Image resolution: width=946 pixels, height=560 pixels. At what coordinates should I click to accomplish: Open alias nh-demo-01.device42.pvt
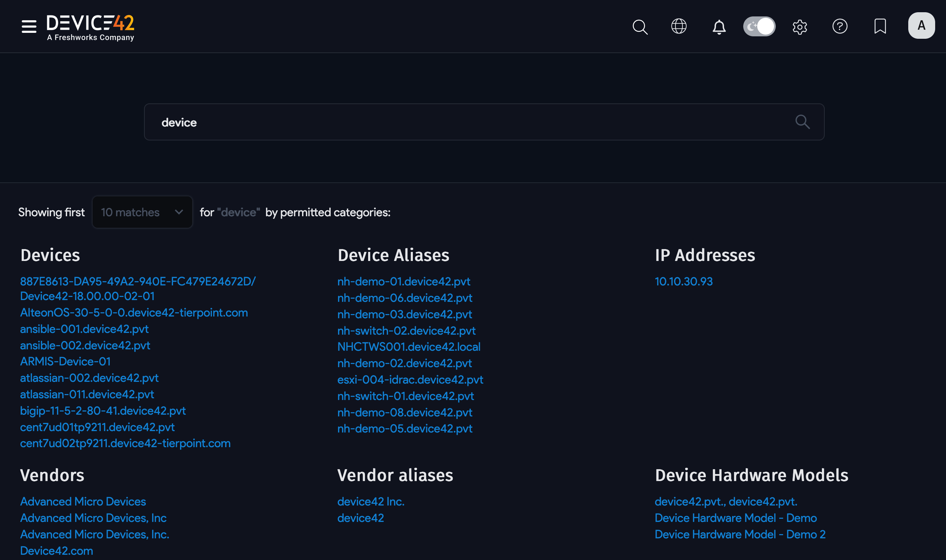pos(403,281)
